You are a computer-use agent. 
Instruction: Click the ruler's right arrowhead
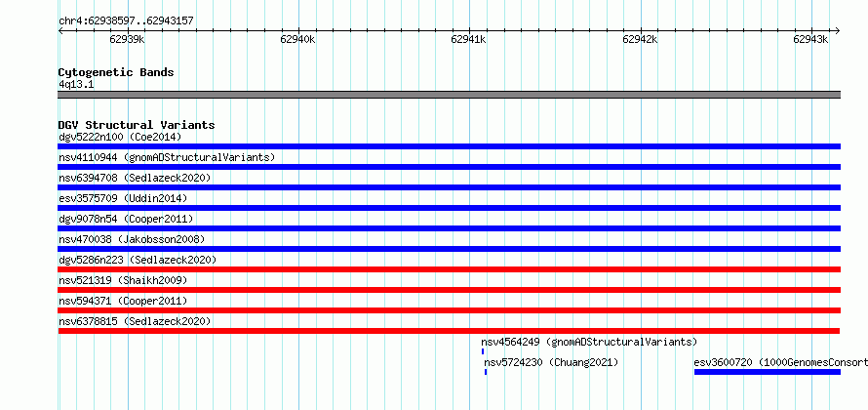838,31
